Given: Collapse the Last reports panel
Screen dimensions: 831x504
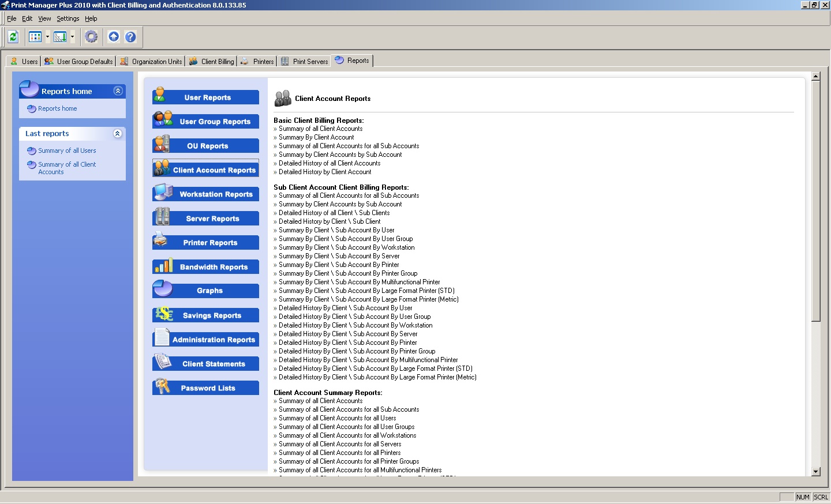Looking at the screenshot, I should click(118, 133).
